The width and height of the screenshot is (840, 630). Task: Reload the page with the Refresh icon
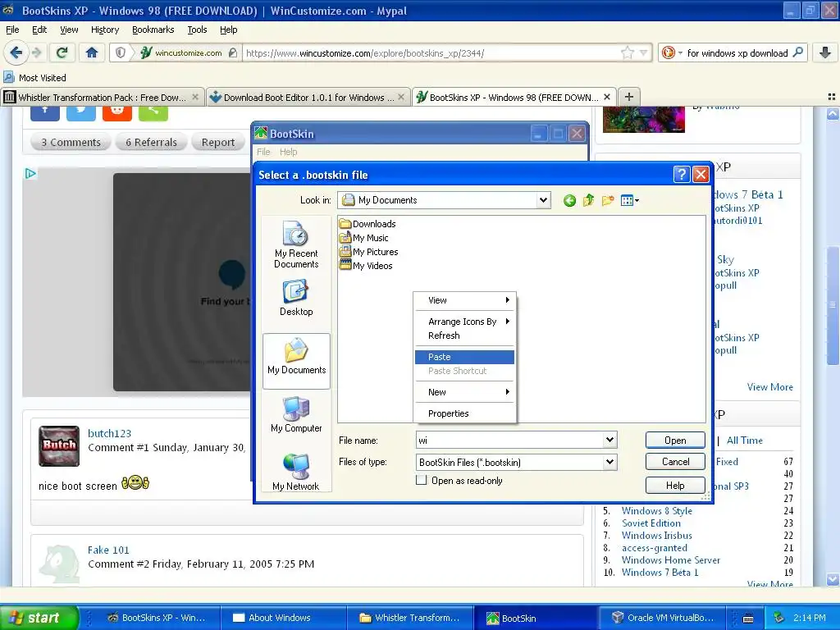click(x=62, y=52)
